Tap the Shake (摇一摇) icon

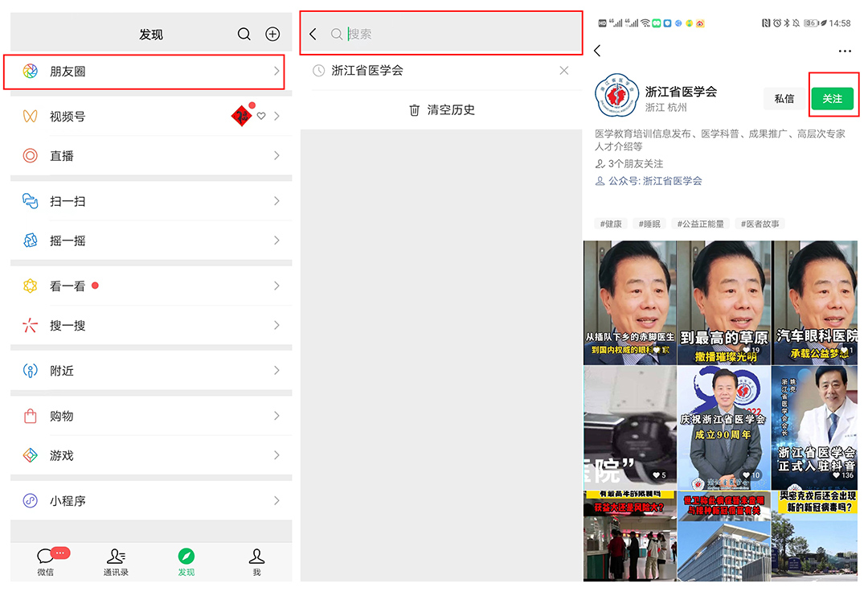(30, 240)
